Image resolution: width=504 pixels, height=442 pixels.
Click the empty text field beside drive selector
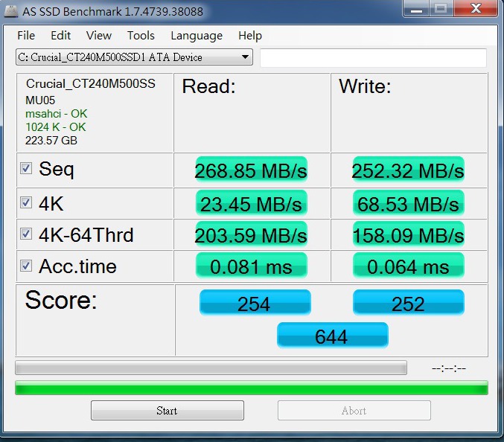click(x=373, y=58)
